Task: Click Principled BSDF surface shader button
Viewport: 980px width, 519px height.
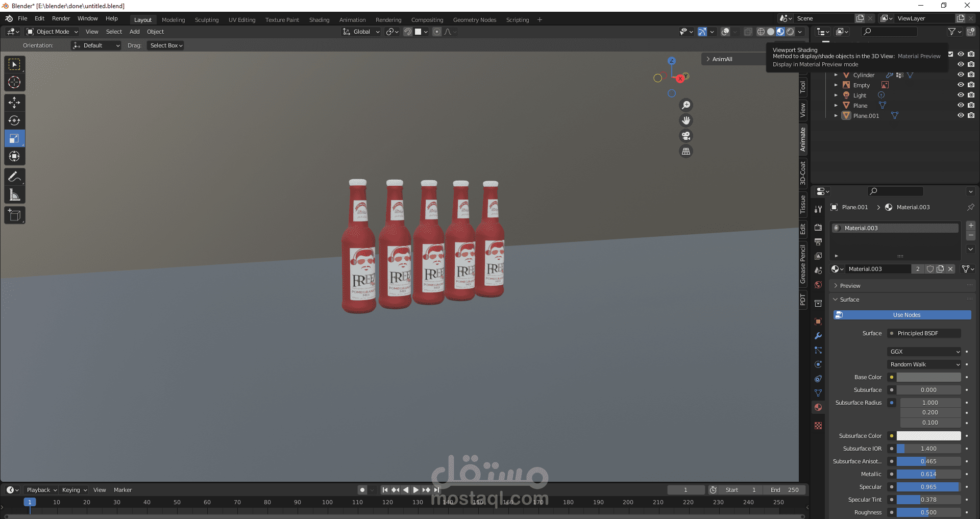Action: [924, 333]
